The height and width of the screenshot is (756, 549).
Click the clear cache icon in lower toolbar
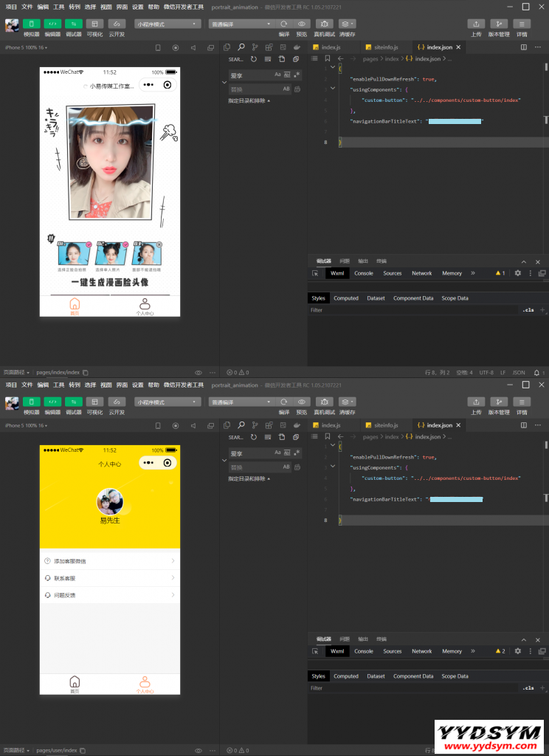[347, 402]
